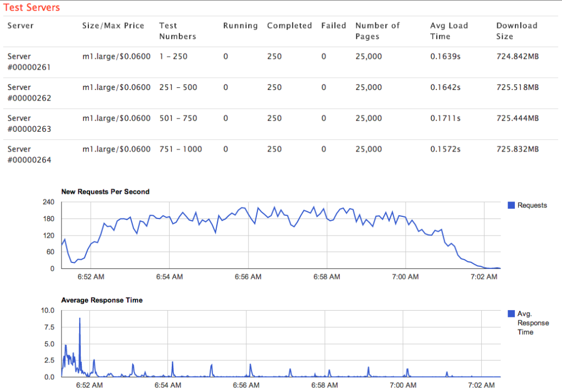Viewport: 562px width, 392px height.
Task: Click test numbers 1 – 250
Action: (x=173, y=57)
